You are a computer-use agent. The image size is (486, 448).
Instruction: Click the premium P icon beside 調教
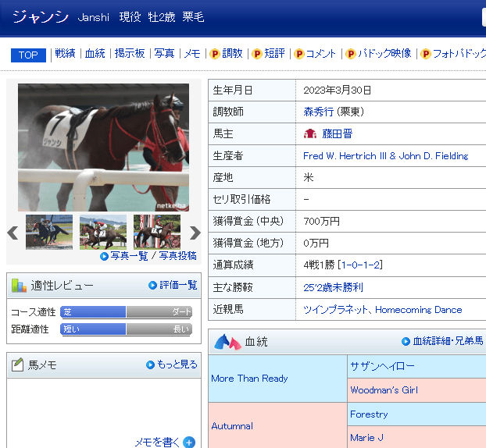pos(215,54)
